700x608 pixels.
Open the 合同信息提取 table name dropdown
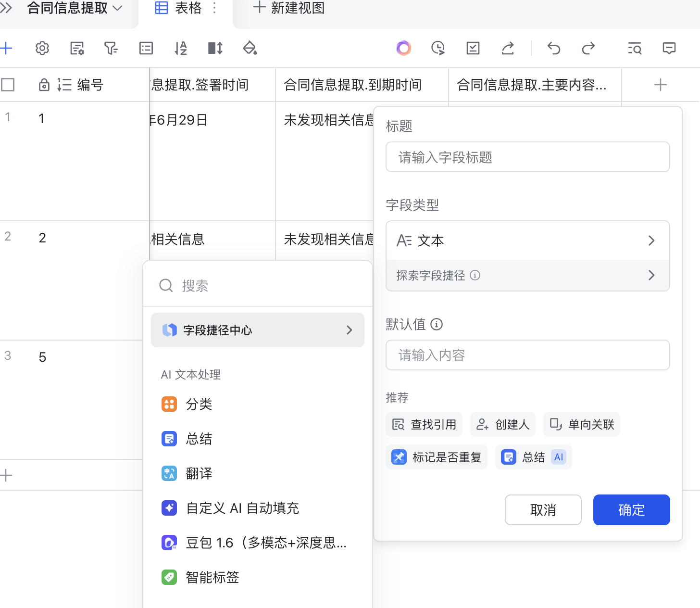tap(75, 8)
